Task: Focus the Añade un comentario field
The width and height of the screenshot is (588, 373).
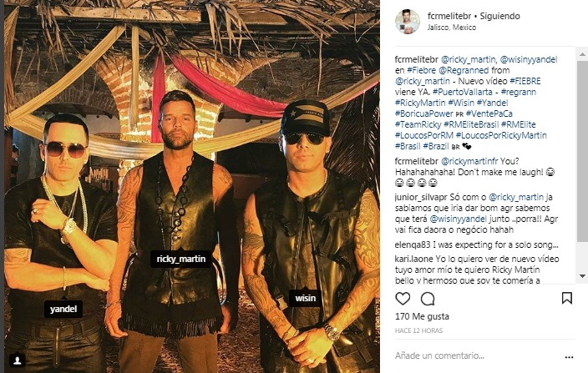Action: (476, 355)
